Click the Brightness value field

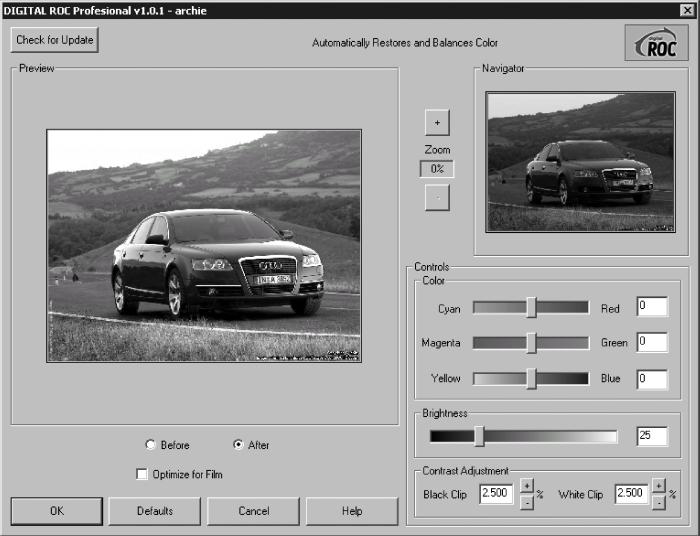click(652, 436)
